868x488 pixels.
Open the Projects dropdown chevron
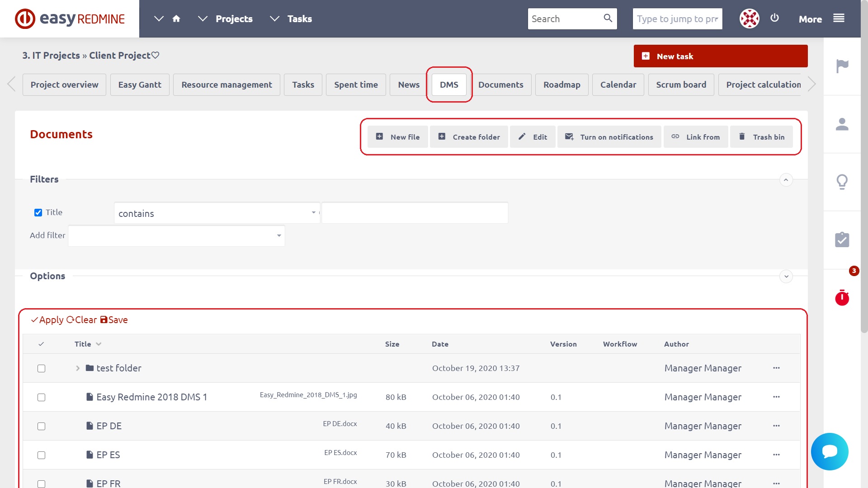tap(203, 19)
